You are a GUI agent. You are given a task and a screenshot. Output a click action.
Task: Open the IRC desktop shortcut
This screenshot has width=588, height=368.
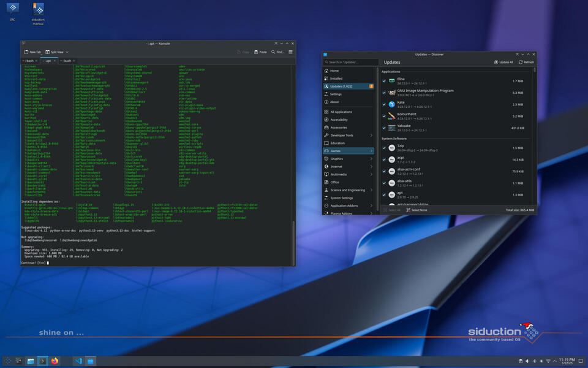click(13, 11)
